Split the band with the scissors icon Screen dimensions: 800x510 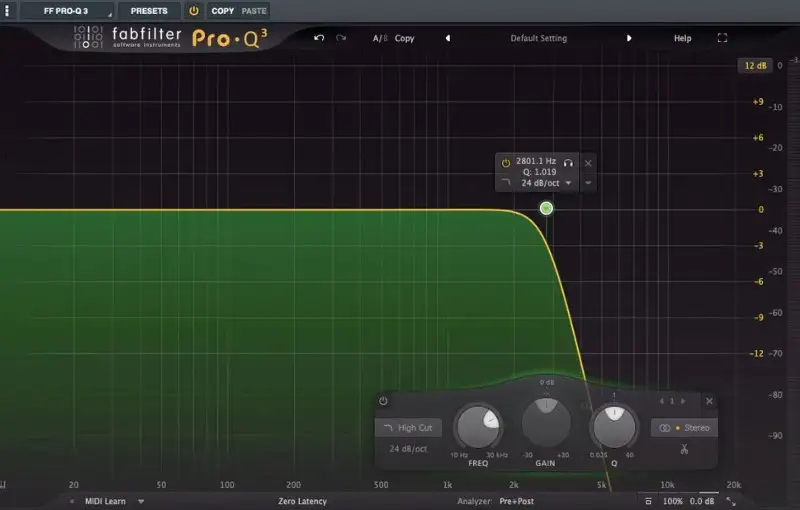[684, 449]
